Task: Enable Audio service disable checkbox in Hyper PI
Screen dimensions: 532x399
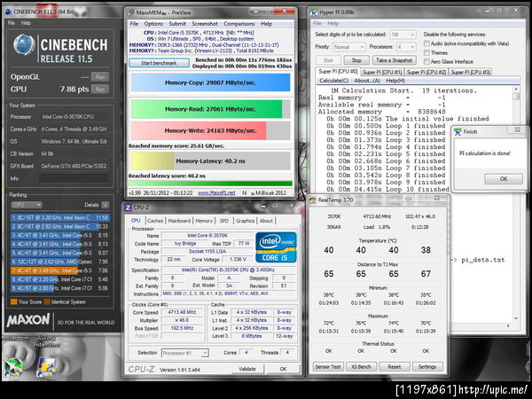Action: (426, 43)
